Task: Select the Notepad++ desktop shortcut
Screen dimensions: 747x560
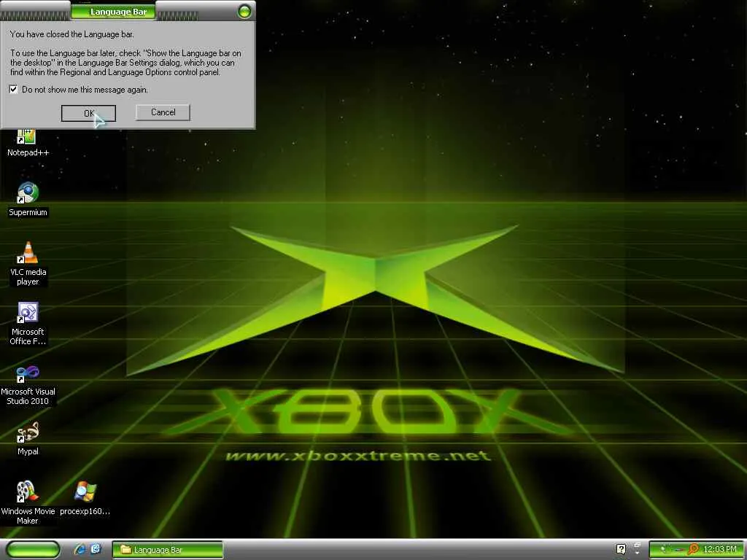Action: coord(28,143)
